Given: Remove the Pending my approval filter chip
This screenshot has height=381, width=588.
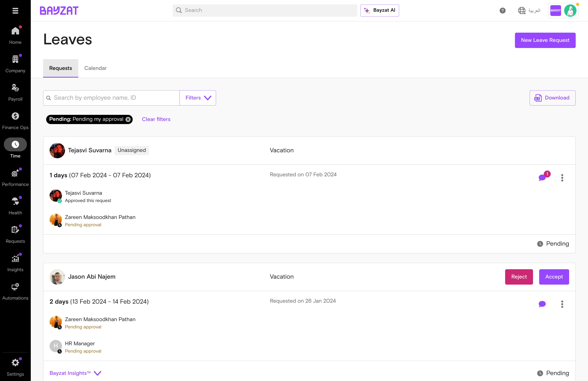Looking at the screenshot, I should click(128, 119).
